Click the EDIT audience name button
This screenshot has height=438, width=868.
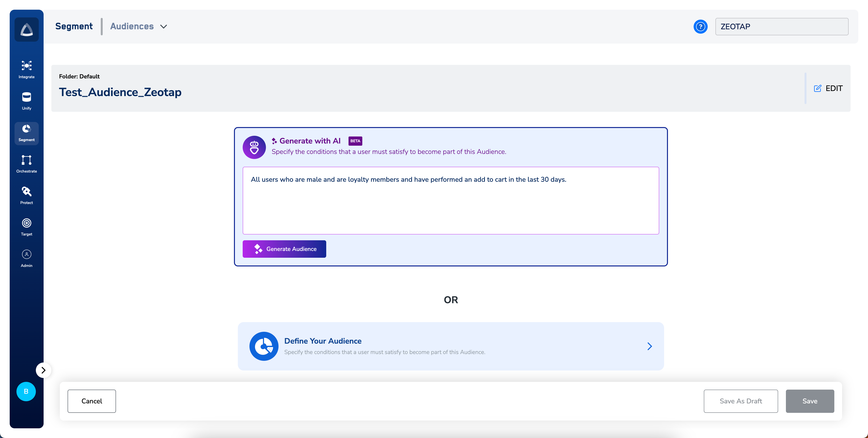(x=828, y=88)
